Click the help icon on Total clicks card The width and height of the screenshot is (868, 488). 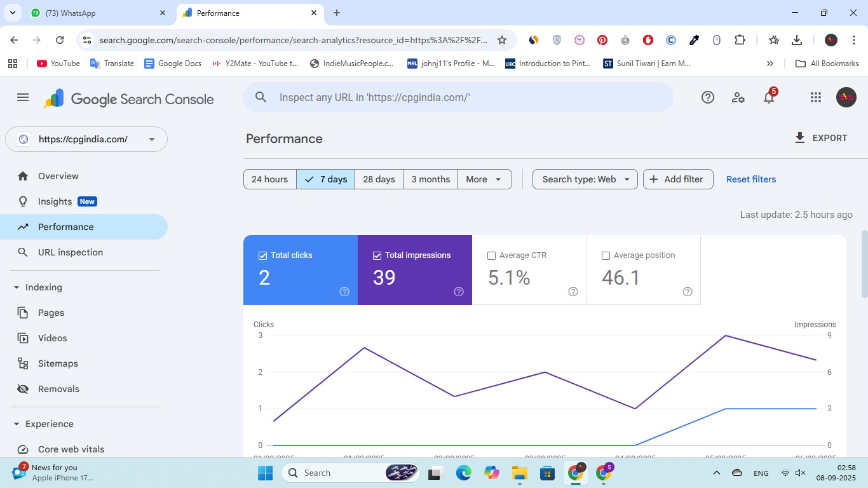coord(344,292)
